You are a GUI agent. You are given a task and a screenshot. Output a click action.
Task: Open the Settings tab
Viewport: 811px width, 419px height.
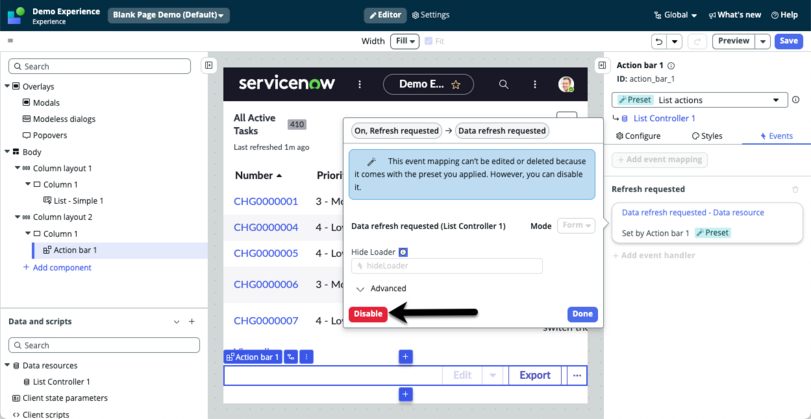click(x=430, y=15)
